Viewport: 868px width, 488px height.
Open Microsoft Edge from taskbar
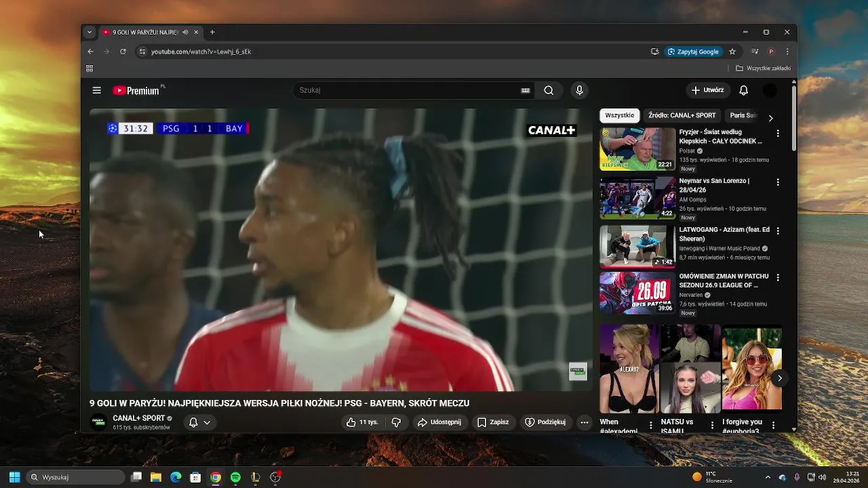coord(176,477)
